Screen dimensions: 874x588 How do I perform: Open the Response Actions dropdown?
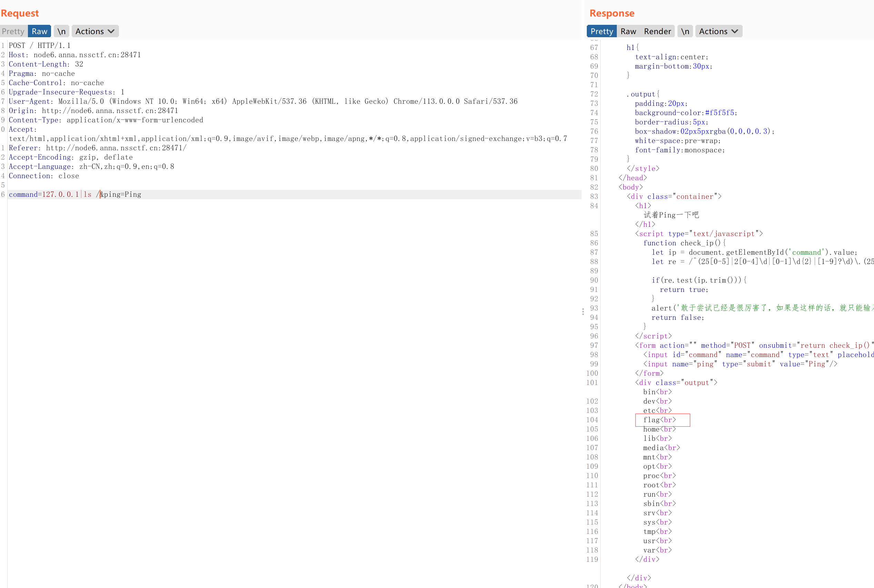tap(718, 31)
